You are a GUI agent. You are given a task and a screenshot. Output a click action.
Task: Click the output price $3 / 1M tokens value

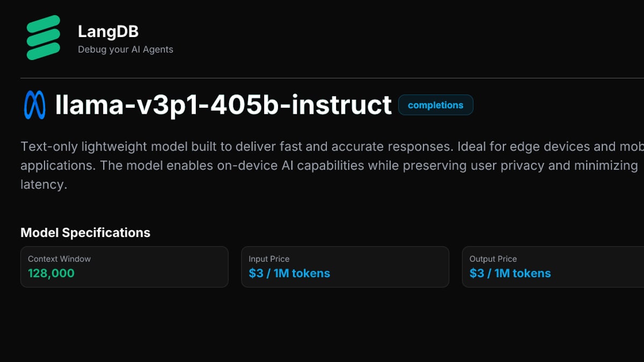tap(510, 274)
